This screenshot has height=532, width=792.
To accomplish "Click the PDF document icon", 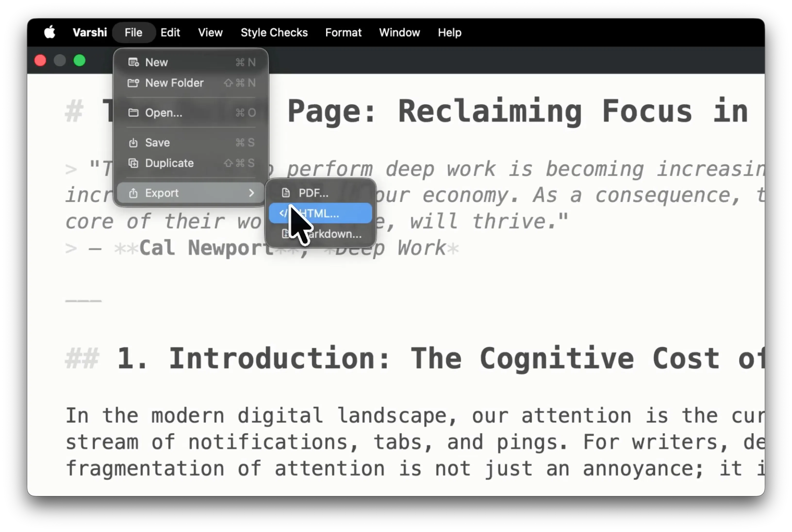I will click(x=286, y=193).
